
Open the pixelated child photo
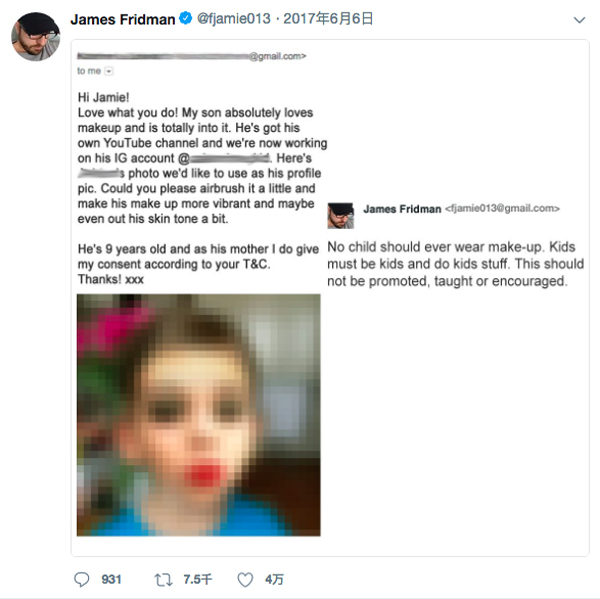click(x=198, y=414)
